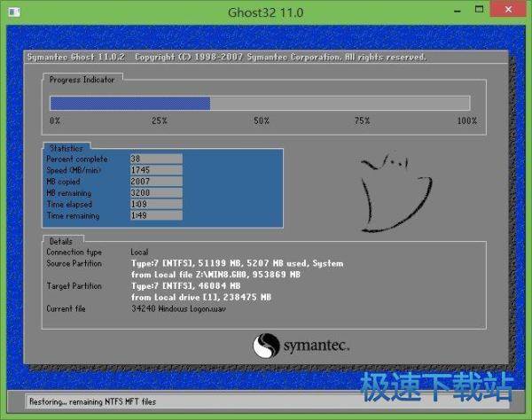The image size is (532, 420).
Task: Click the Speed value 1745
Action: [x=156, y=170]
